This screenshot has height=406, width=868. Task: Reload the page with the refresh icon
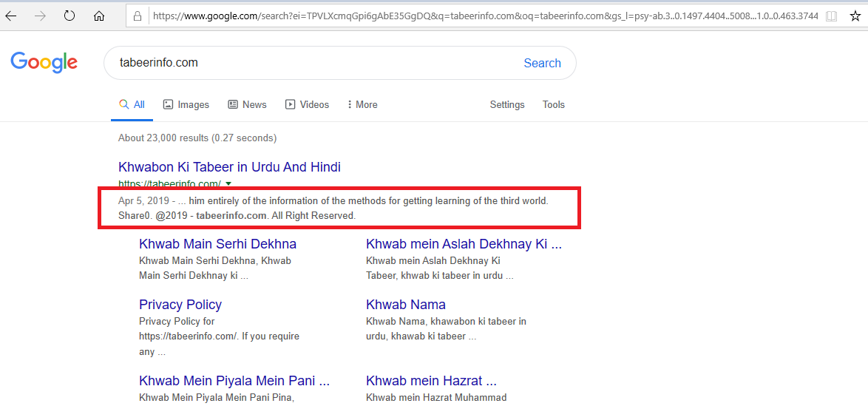click(x=69, y=16)
